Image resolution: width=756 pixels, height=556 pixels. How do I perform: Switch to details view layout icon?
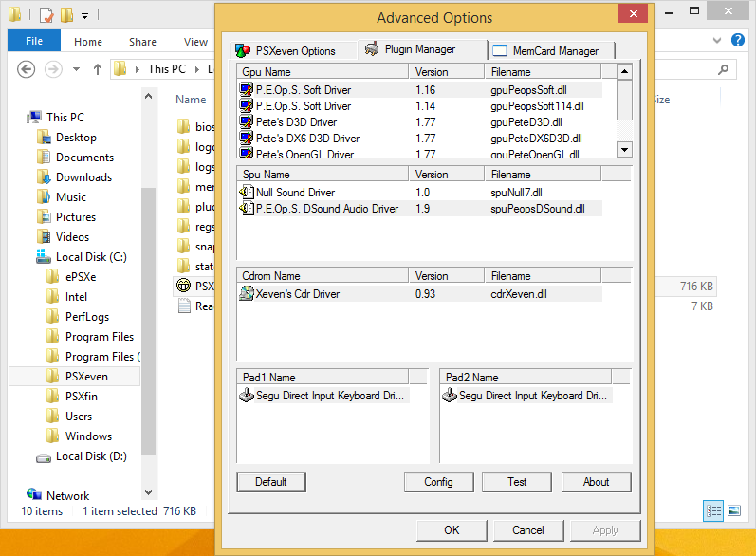tap(713, 510)
